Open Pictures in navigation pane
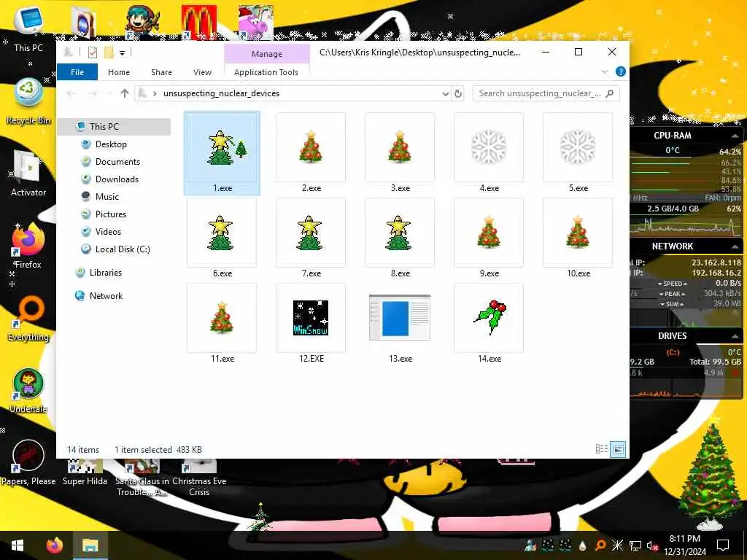 click(111, 214)
